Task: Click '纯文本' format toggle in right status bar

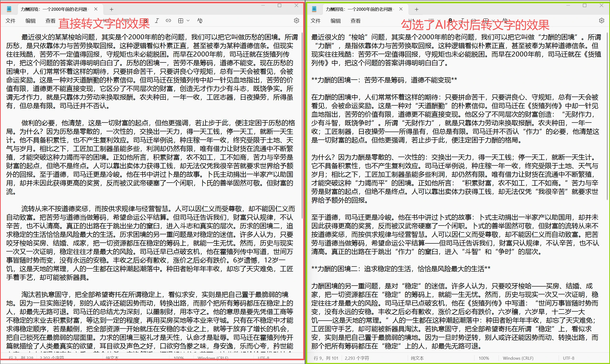Action: (417, 358)
